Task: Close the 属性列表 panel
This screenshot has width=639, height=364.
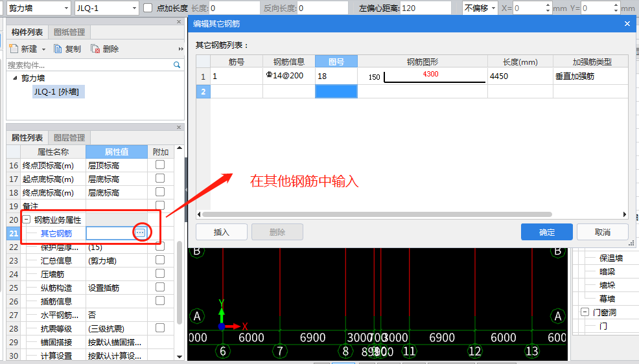Action: (x=179, y=128)
